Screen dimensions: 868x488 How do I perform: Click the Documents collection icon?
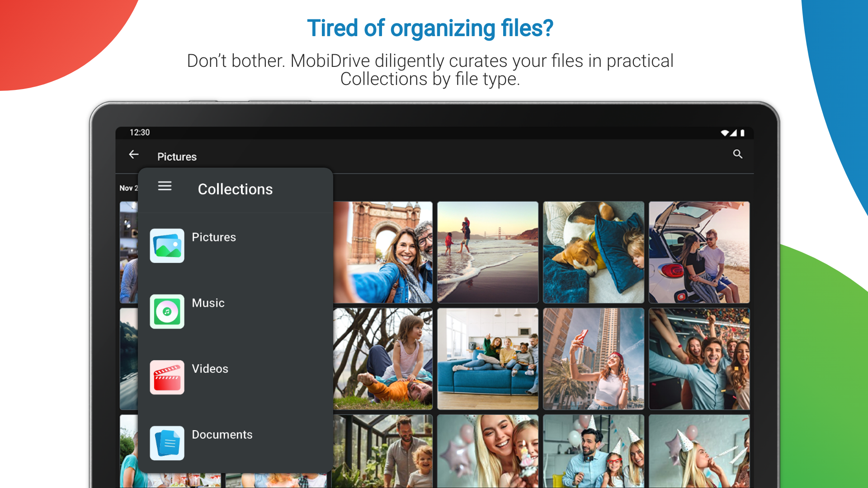(167, 443)
